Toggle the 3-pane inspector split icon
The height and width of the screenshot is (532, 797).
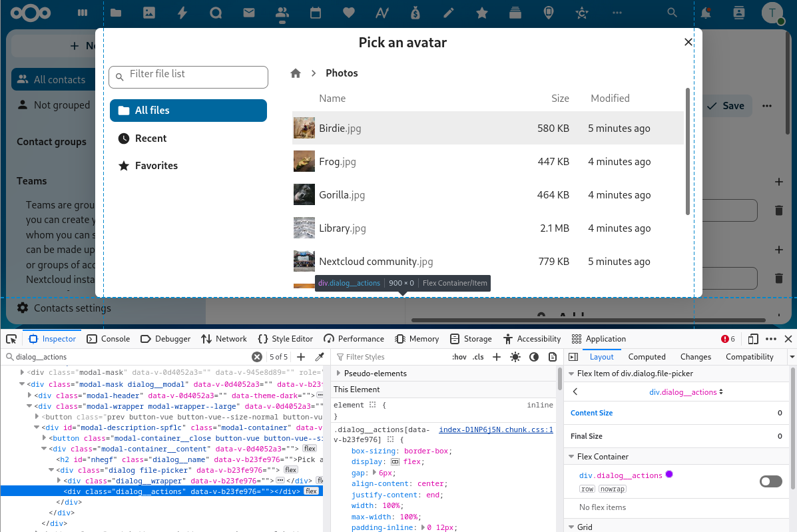(573, 357)
